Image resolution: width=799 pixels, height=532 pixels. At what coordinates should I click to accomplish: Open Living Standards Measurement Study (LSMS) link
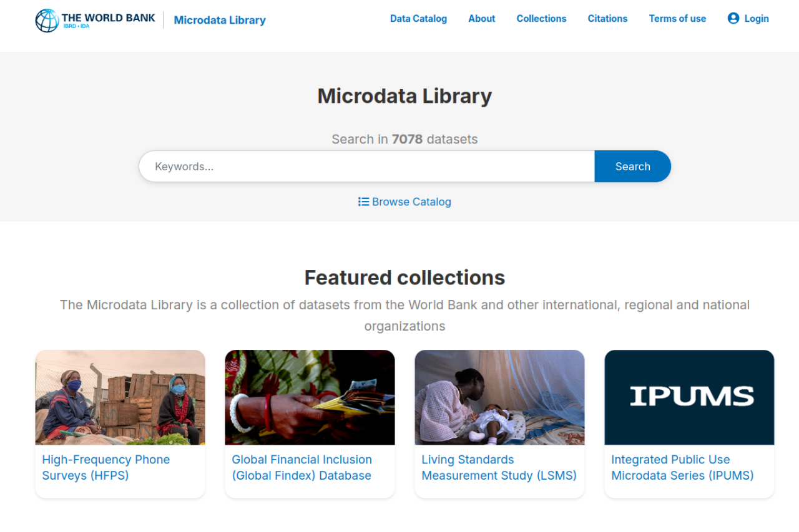click(x=499, y=468)
